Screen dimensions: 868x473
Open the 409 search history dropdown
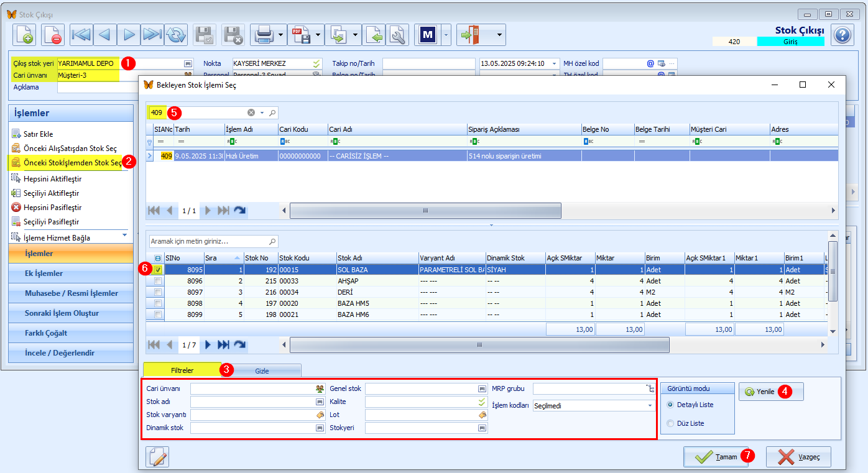point(262,113)
